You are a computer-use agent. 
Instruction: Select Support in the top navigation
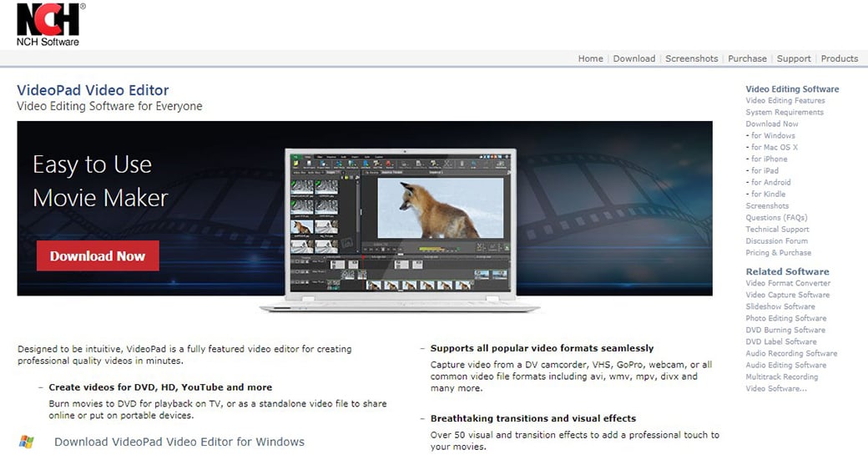click(793, 58)
